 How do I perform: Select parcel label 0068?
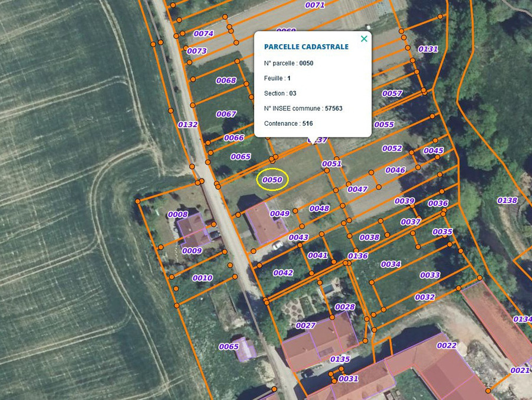click(226, 80)
